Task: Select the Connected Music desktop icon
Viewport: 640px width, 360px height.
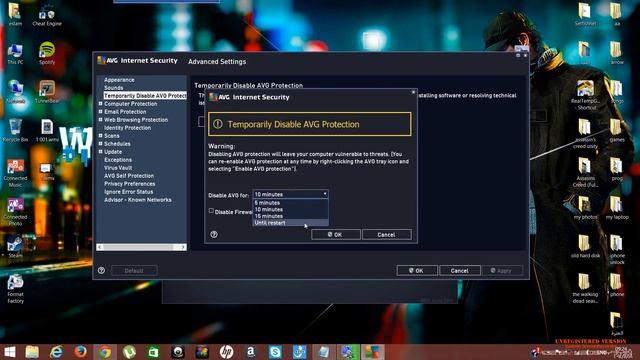Action: [x=15, y=173]
